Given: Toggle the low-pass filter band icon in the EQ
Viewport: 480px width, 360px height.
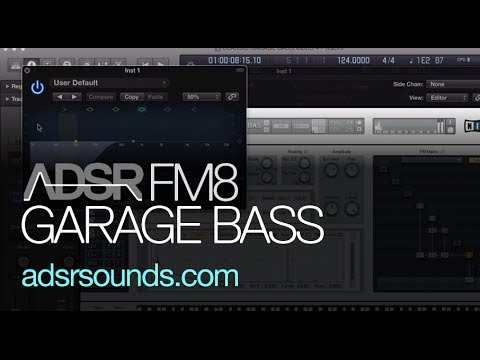Looking at the screenshot, I should [193, 109].
